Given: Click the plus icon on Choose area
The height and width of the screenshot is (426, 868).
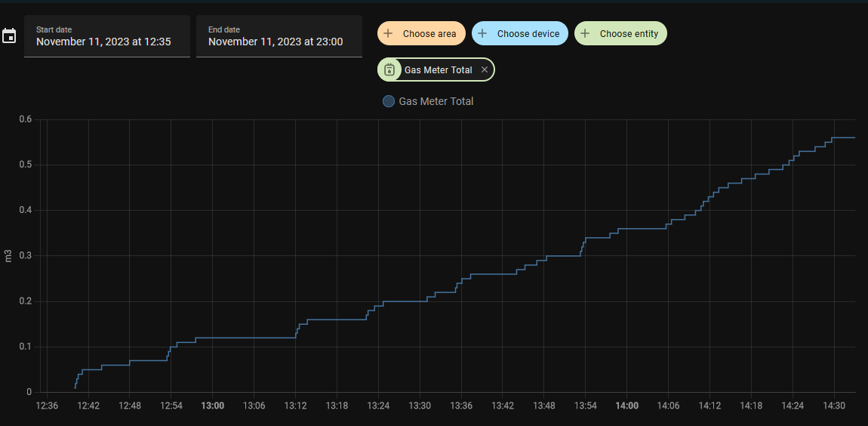Looking at the screenshot, I should coord(388,34).
